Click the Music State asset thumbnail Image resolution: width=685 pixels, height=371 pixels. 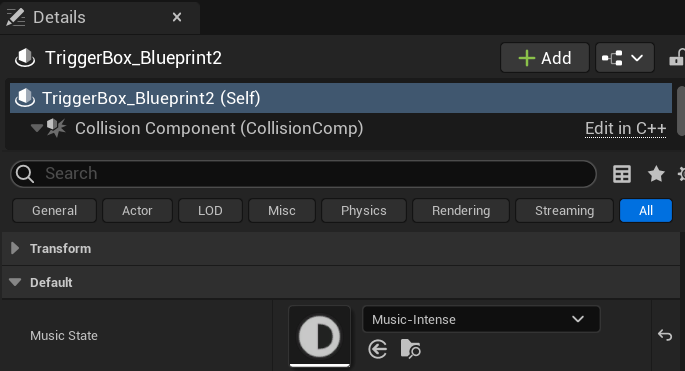pos(319,336)
